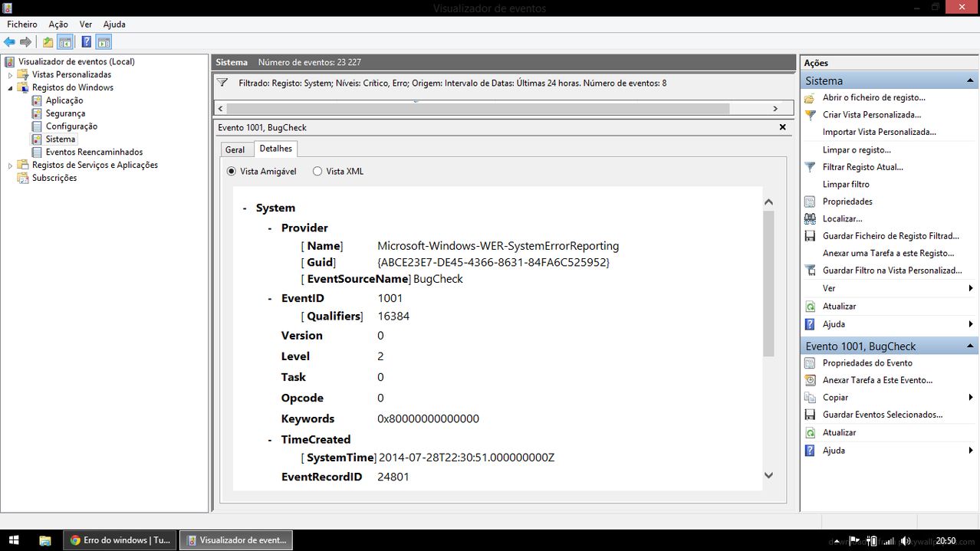Select Eventos Reencaminhados in the tree
The height and width of the screenshot is (551, 980).
94,153
